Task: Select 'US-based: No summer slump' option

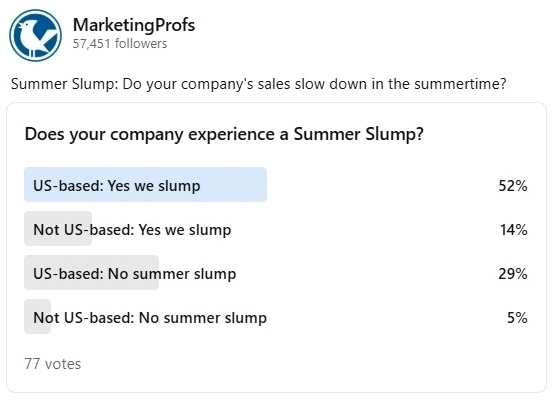Action: click(276, 273)
